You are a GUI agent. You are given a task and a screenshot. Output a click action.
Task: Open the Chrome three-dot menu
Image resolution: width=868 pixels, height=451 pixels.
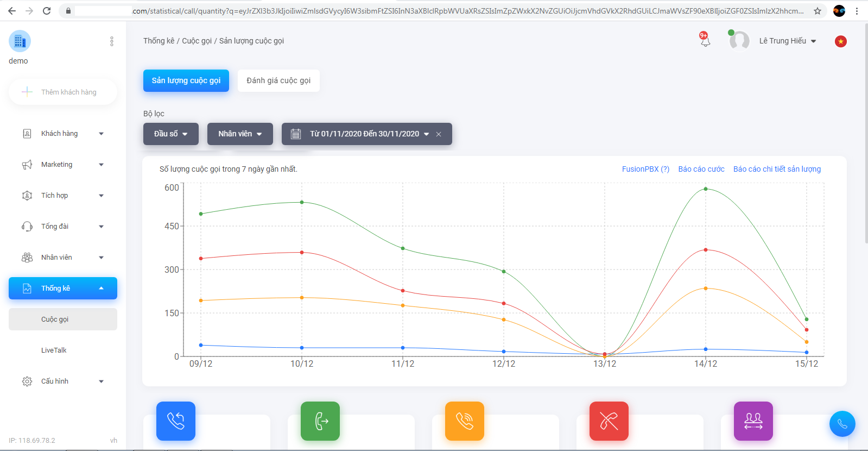click(857, 11)
